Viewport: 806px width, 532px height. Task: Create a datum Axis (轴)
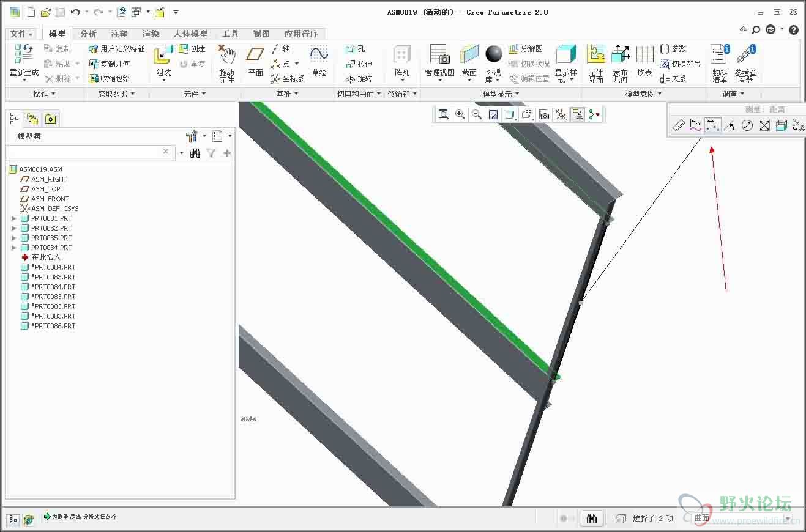click(281, 49)
